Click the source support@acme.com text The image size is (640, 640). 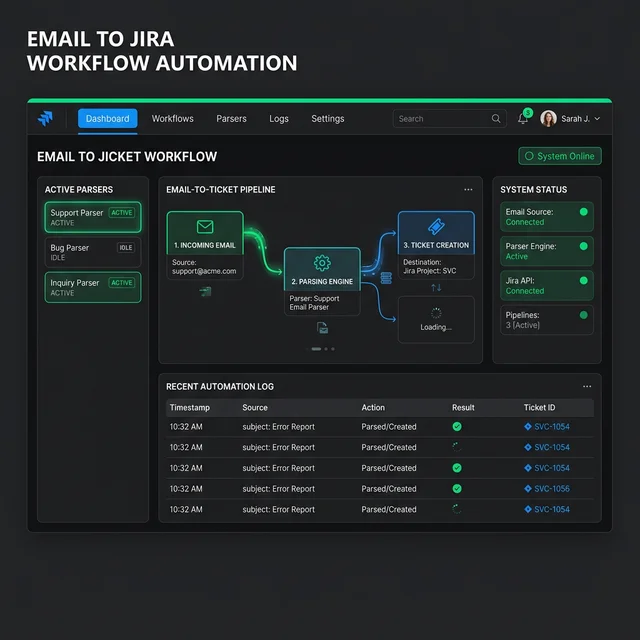[204, 271]
